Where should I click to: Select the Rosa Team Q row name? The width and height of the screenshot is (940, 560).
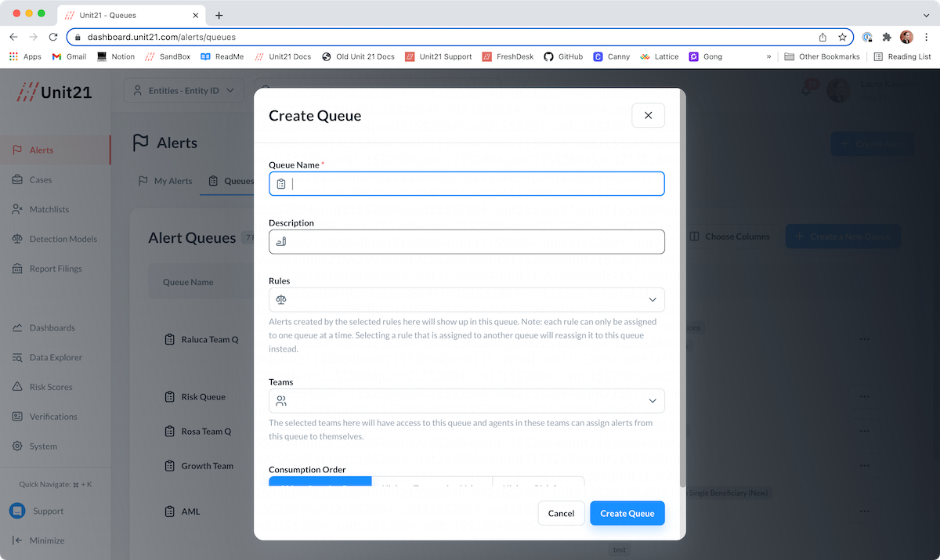pyautogui.click(x=206, y=432)
